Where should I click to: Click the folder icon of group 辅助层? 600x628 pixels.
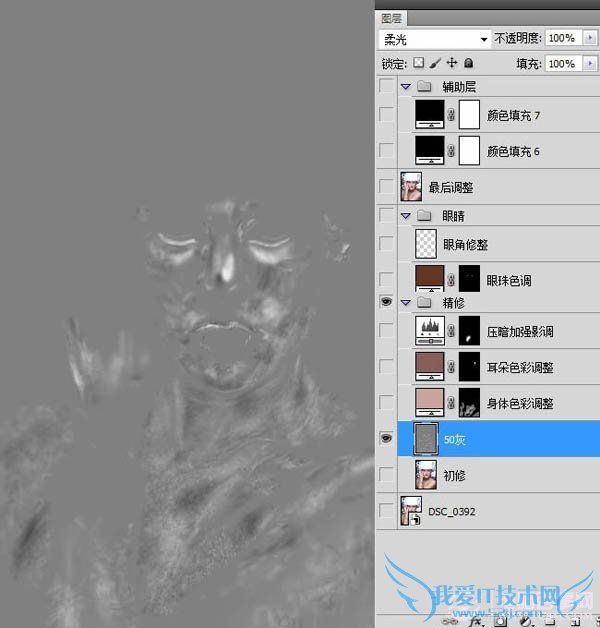424,86
